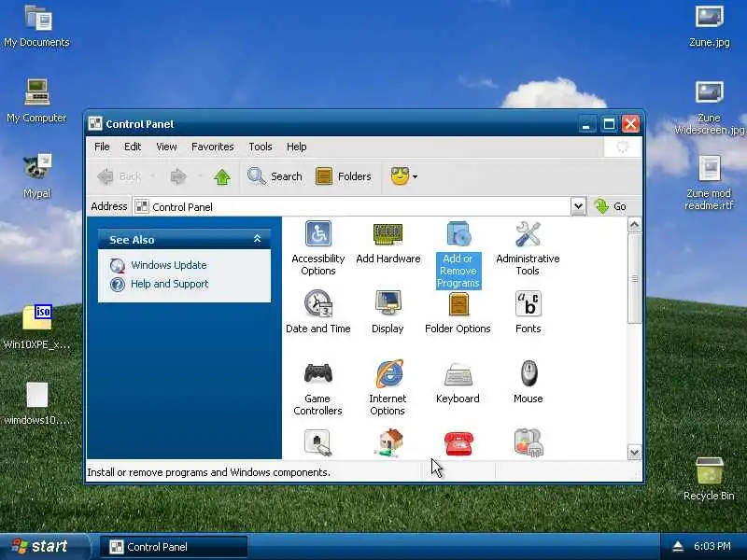Open the File menu
The height and width of the screenshot is (560, 747).
pos(102,147)
